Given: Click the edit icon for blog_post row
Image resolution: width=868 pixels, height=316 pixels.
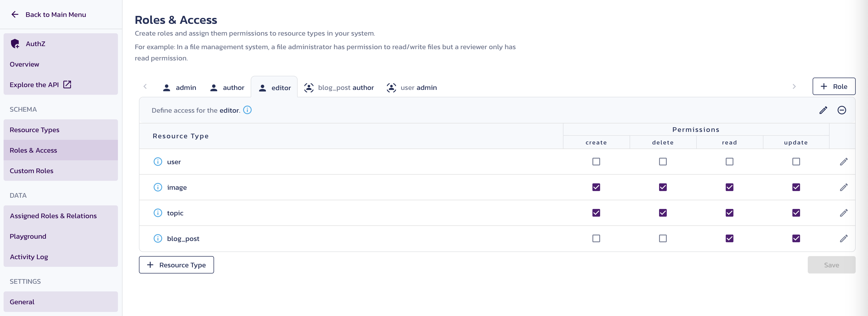Looking at the screenshot, I should pos(844,238).
